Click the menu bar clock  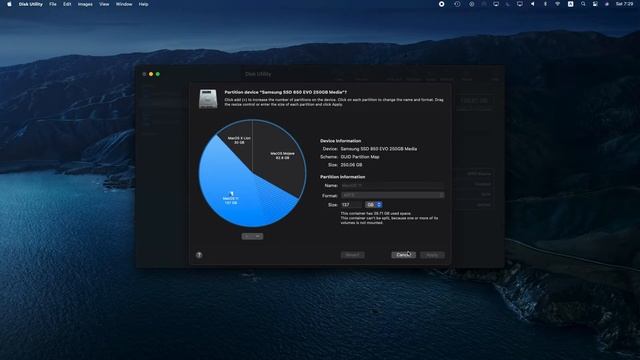click(624, 4)
